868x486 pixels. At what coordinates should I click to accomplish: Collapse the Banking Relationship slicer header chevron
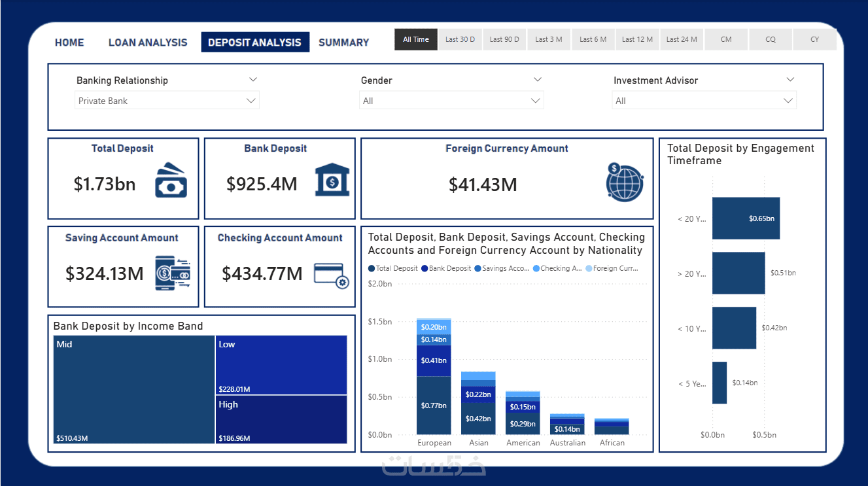(x=253, y=80)
